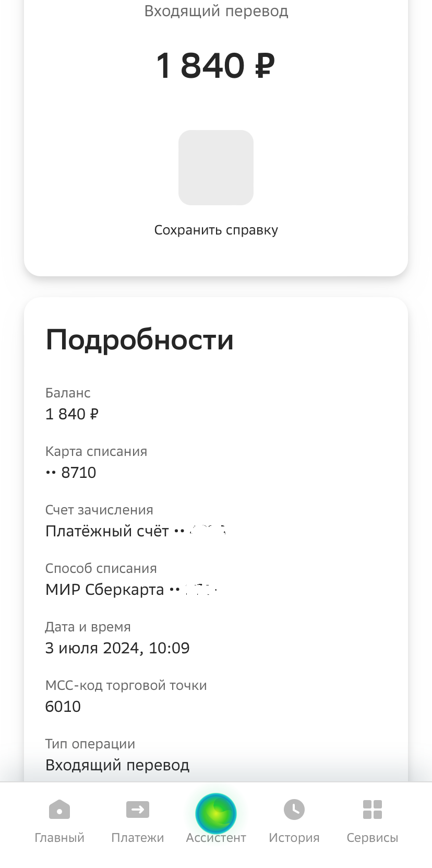Tap the gray save receipt square icon
The image size is (432, 868).
(x=216, y=168)
